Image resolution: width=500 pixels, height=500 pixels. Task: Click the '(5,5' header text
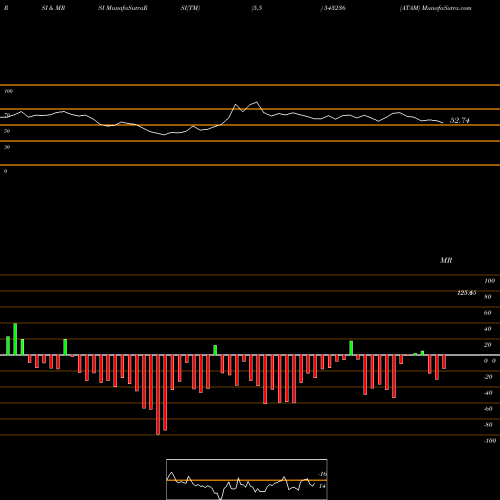pos(257,8)
